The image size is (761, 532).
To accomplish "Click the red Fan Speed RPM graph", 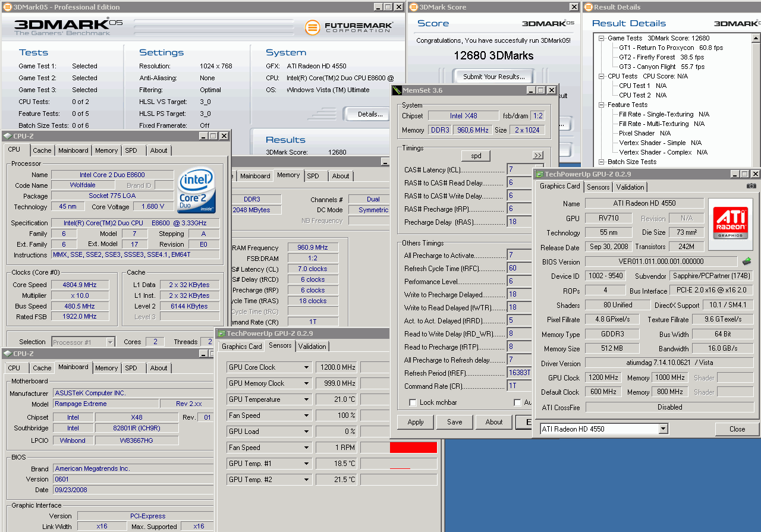I will [413, 448].
